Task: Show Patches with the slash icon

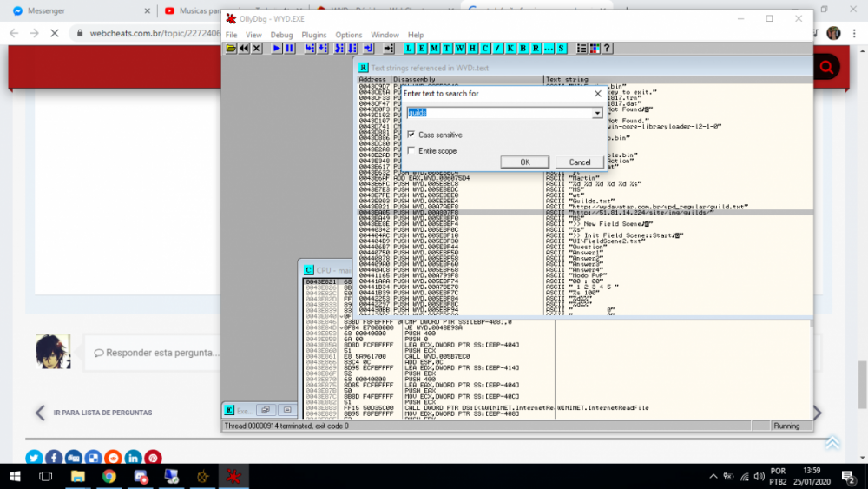Action: tap(497, 48)
